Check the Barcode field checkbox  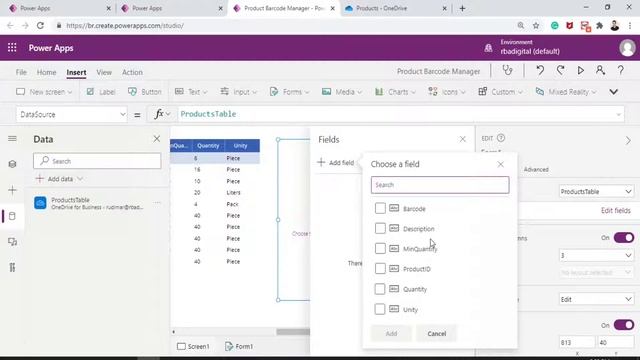(x=380, y=208)
